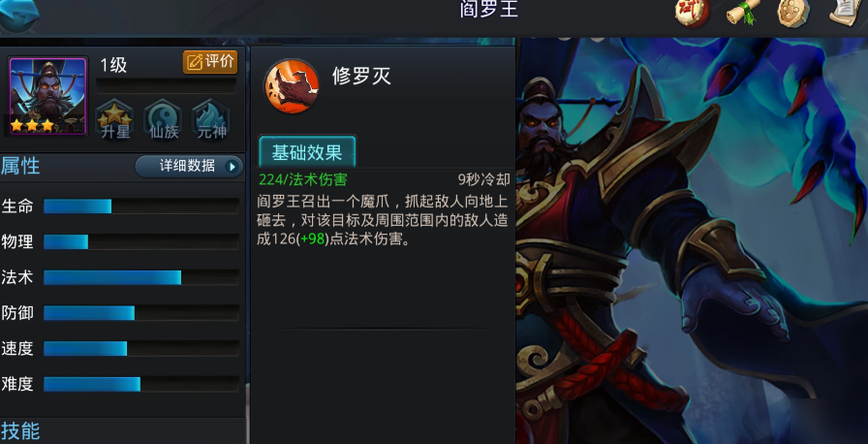Tap the 阎罗王 hero portrait thumbnail
This screenshot has height=444, width=868.
coord(48,96)
